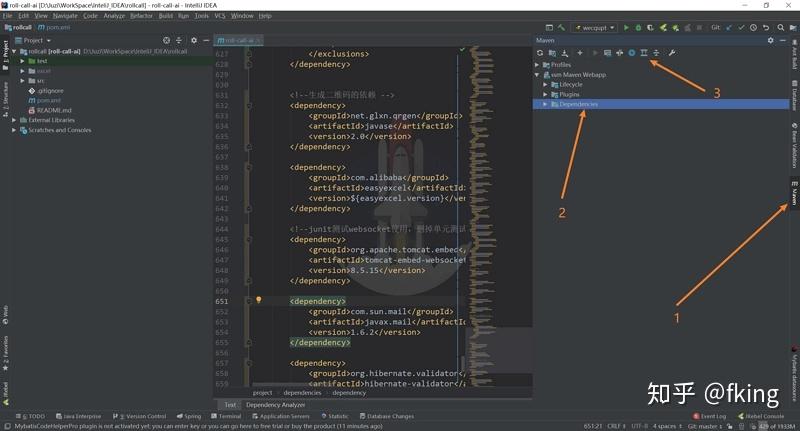Click Show Dependencies diagram icon

point(644,53)
